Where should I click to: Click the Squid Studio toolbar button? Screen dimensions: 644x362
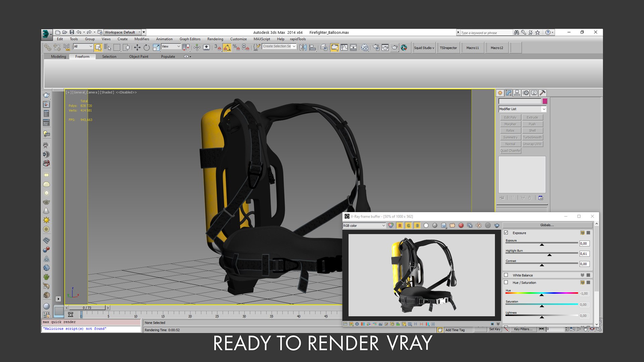tap(424, 48)
